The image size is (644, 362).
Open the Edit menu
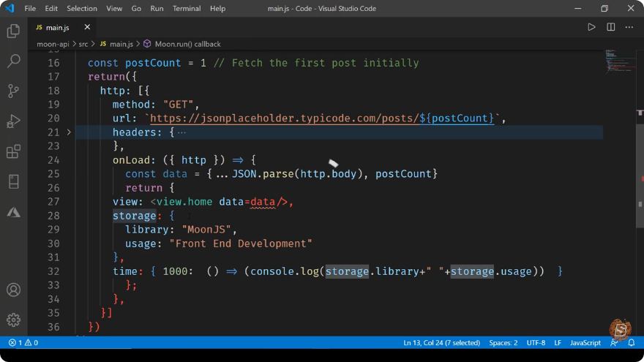[51, 8]
